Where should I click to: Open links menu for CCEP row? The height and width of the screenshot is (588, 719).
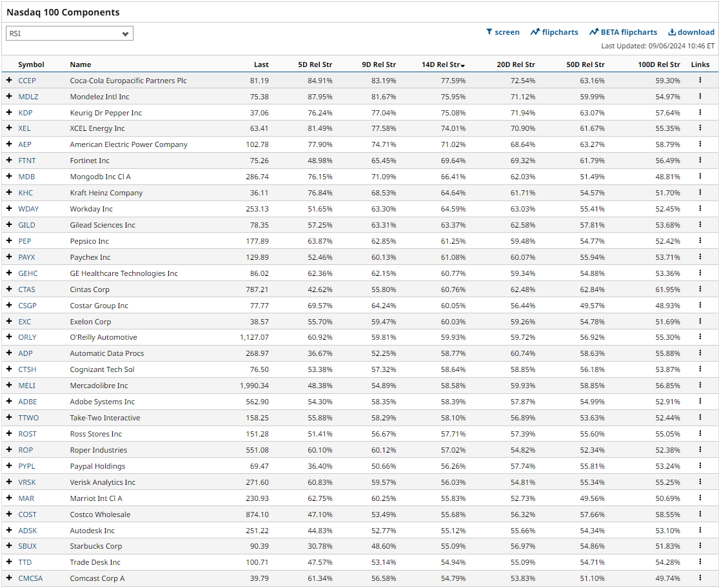[x=700, y=80]
